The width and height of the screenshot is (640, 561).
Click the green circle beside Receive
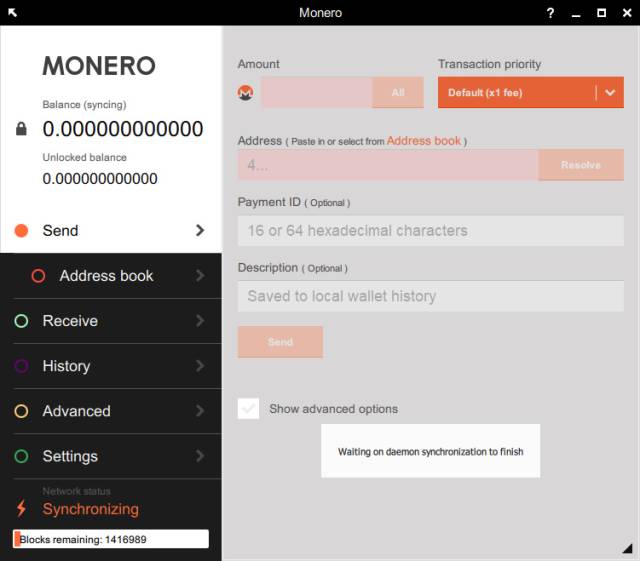pos(21,321)
